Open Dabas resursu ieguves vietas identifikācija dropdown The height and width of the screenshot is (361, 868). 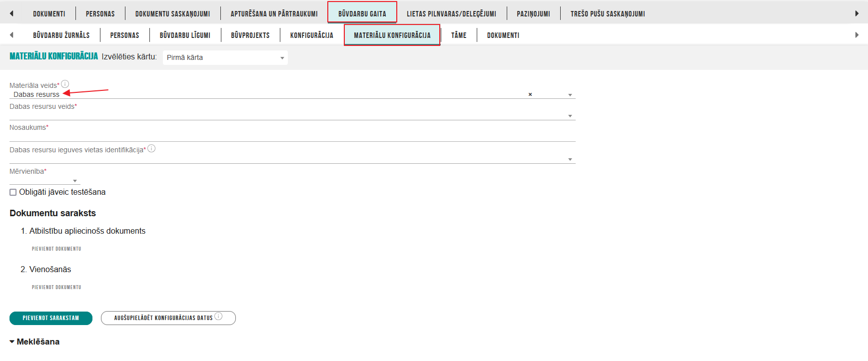292,159
